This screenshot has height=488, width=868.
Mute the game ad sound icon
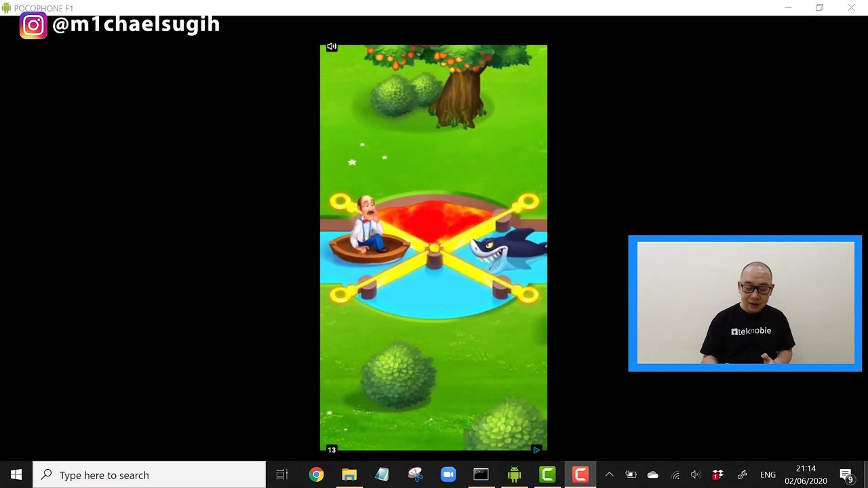[332, 47]
